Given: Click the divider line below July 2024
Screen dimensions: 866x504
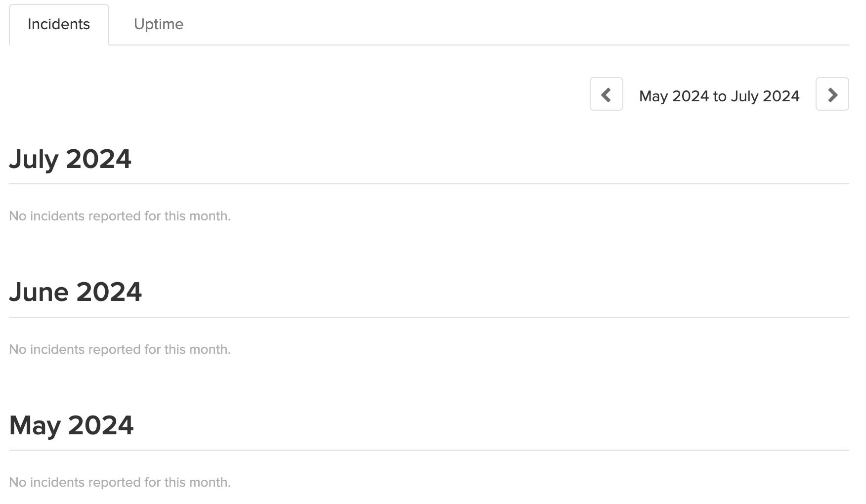Looking at the screenshot, I should 429,184.
